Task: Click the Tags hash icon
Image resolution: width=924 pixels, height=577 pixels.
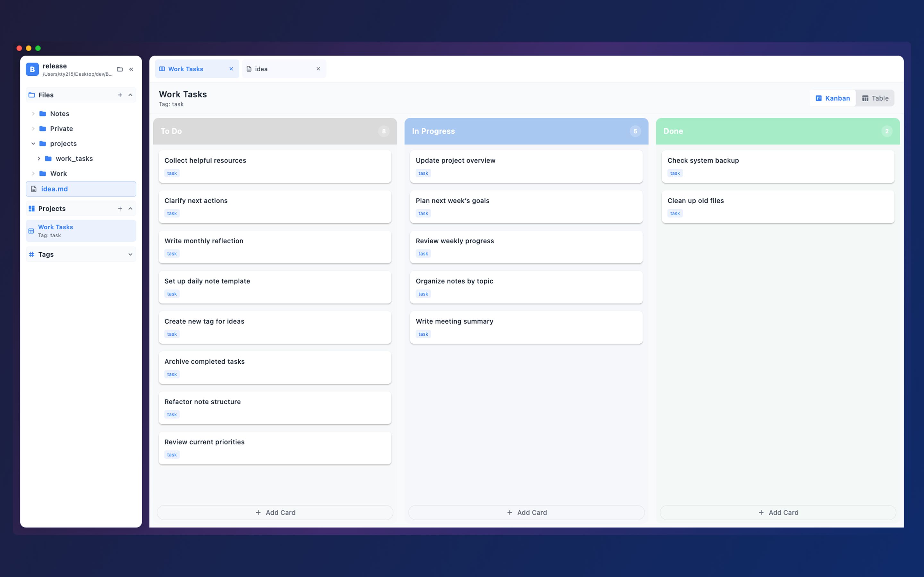Action: 32,254
